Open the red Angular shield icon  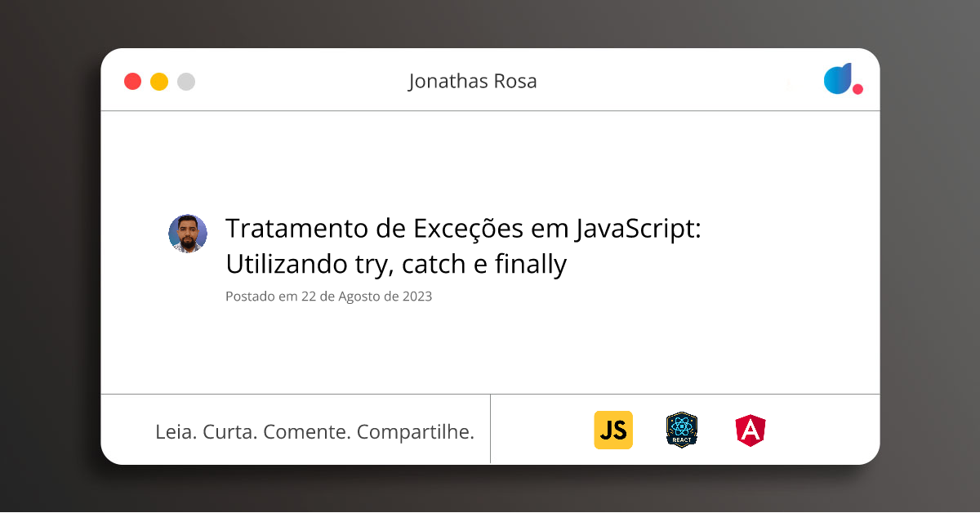[750, 430]
